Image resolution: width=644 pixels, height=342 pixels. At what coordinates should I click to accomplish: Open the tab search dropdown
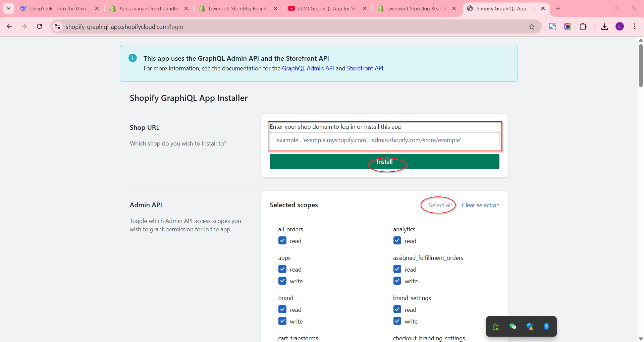pyautogui.click(x=8, y=8)
